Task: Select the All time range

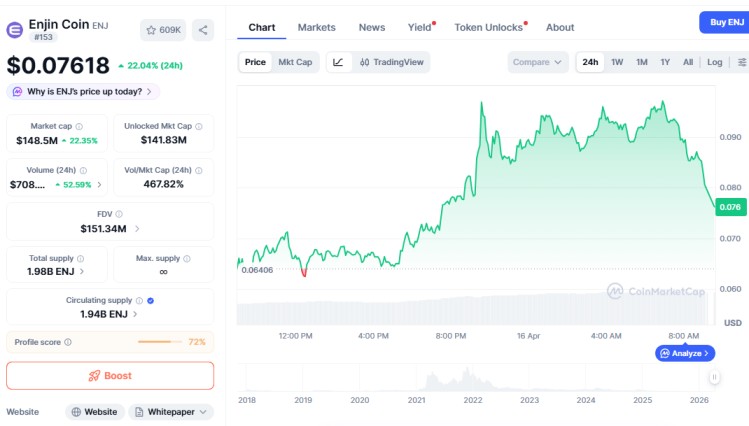Action: [x=688, y=62]
